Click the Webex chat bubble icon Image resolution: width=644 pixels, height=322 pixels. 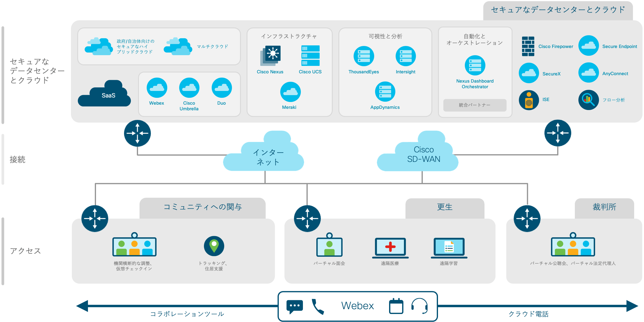coord(295,307)
